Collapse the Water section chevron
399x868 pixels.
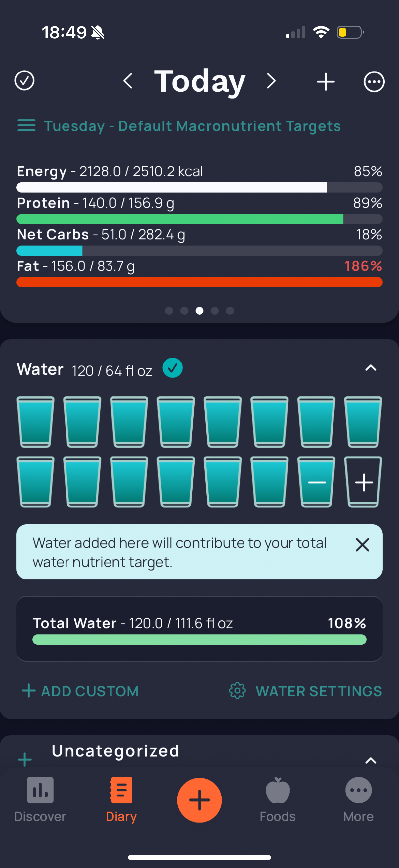coord(371,368)
